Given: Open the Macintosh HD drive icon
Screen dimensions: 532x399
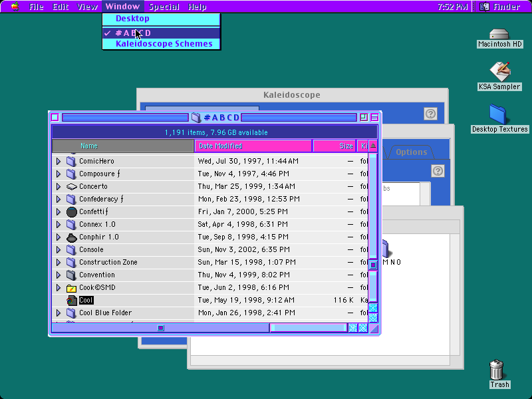Looking at the screenshot, I should [x=499, y=34].
